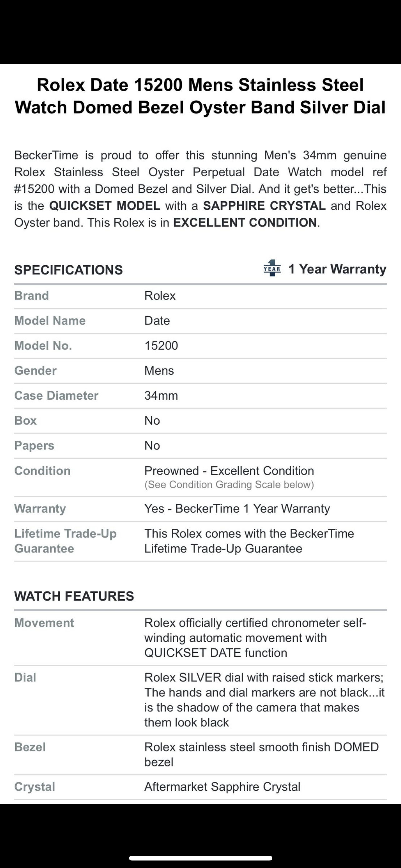The height and width of the screenshot is (868, 401).
Task: Tap the BeckerTime Lifetime Trade-Up Guarantee text
Action: [x=249, y=541]
